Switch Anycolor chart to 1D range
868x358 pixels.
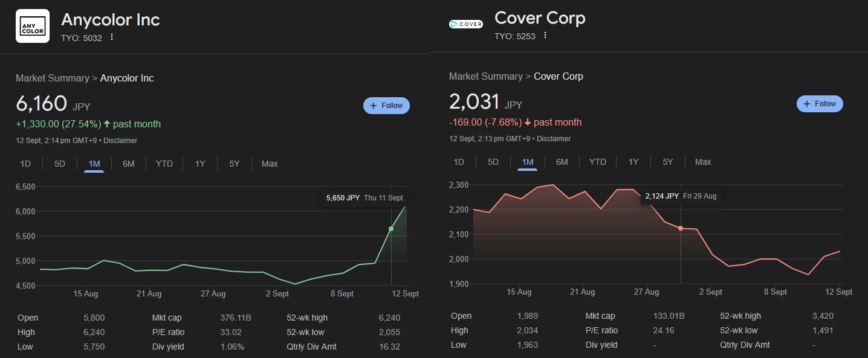[25, 164]
